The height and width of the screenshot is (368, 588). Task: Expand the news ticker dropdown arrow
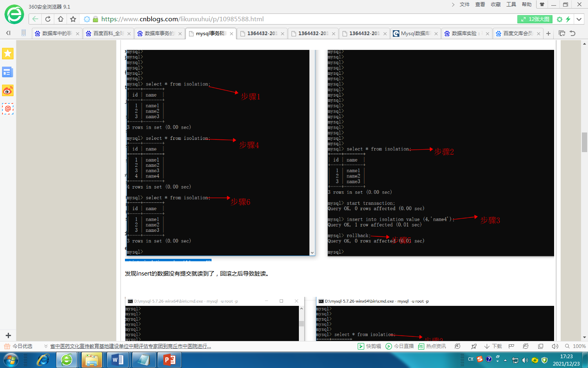(46, 346)
